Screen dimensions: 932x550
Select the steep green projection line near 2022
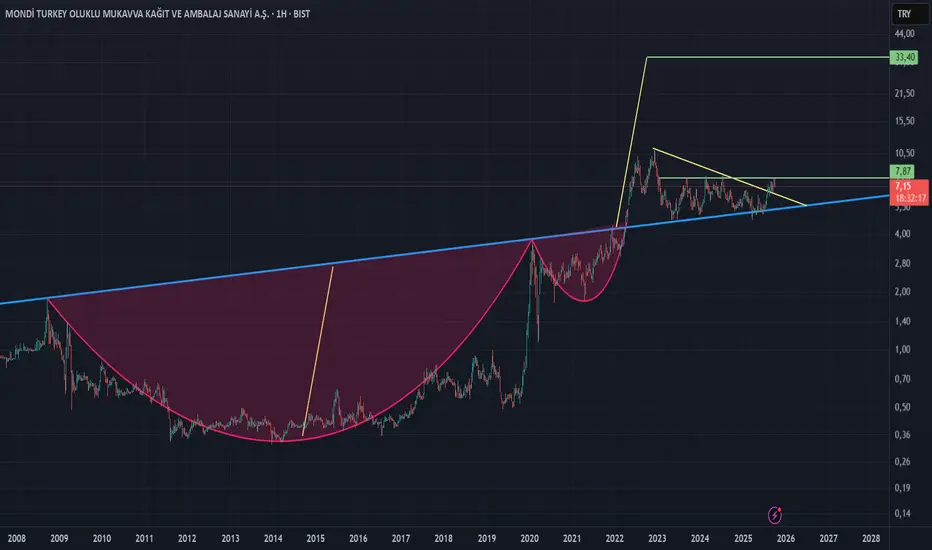tap(632, 142)
